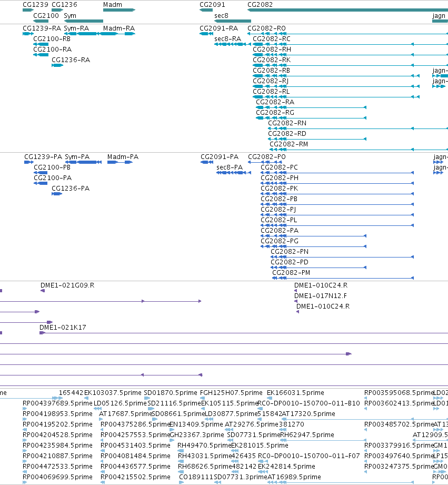The image size is (448, 485).
Task: Open EST RC0-DP0010-150700-011-B10
Action: tap(309, 403)
